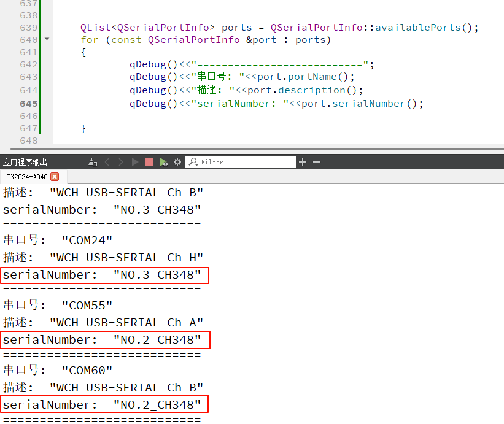
Task: Go to next output item arrow
Action: pyautogui.click(x=120, y=162)
